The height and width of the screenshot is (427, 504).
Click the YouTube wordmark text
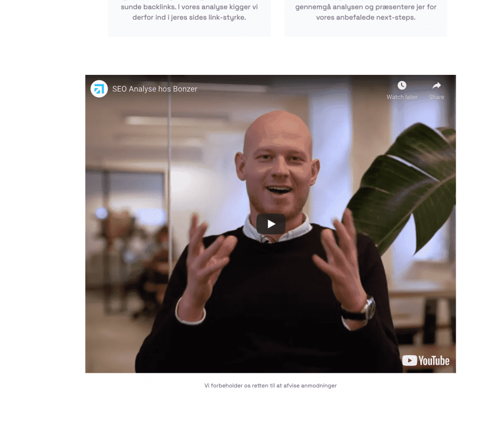point(434,361)
